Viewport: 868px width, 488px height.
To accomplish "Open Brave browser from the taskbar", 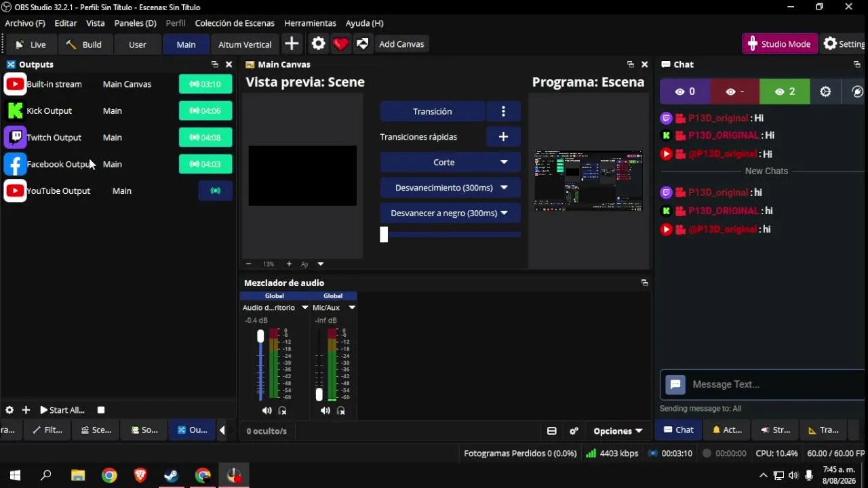I will coord(140,475).
